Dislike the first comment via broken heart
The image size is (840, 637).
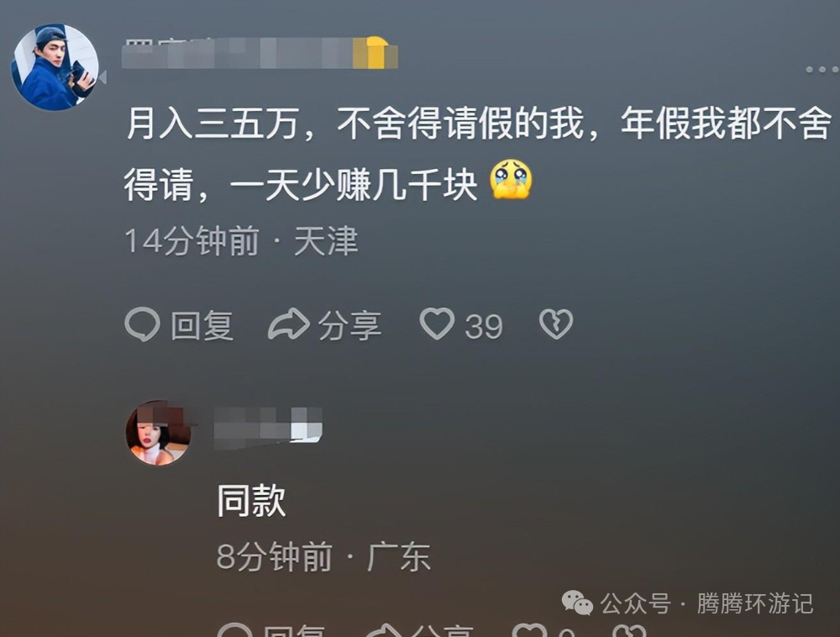(x=556, y=324)
